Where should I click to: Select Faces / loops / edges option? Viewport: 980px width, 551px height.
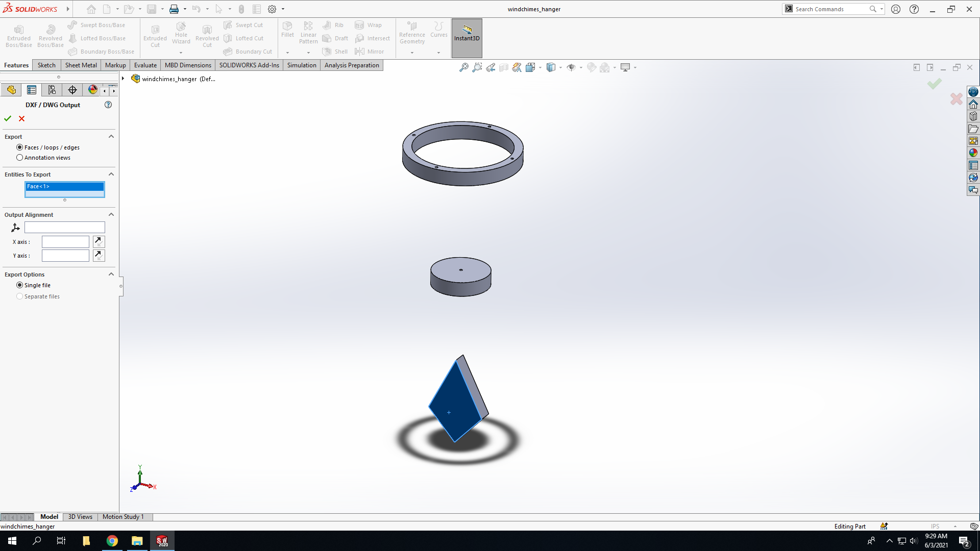point(20,147)
